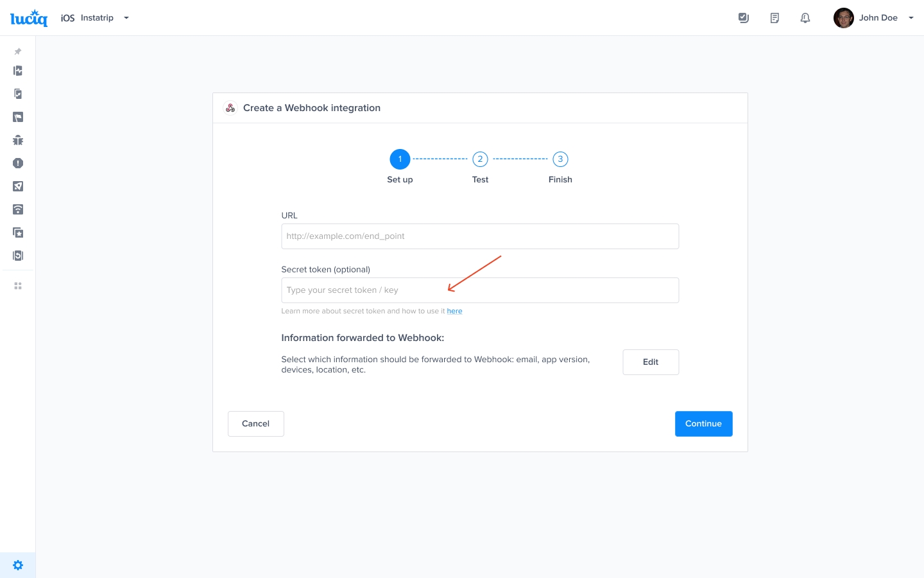The height and width of the screenshot is (578, 924).
Task: Open the notifications bell icon
Action: click(x=805, y=18)
